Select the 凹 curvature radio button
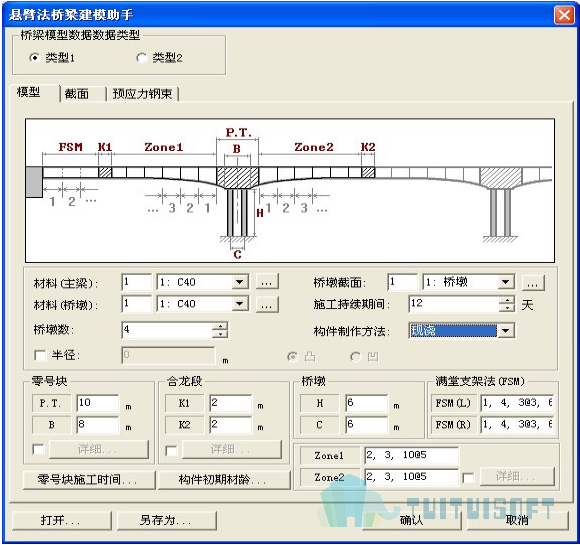 point(355,357)
